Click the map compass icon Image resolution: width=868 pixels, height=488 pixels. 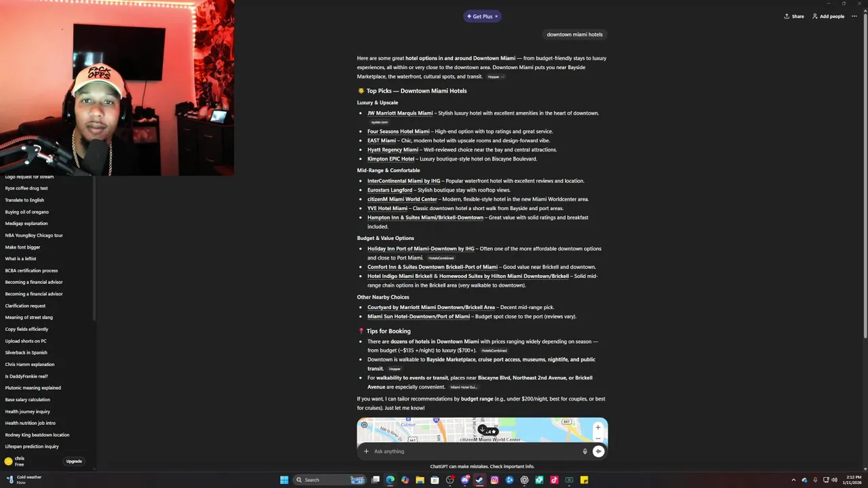[364, 425]
